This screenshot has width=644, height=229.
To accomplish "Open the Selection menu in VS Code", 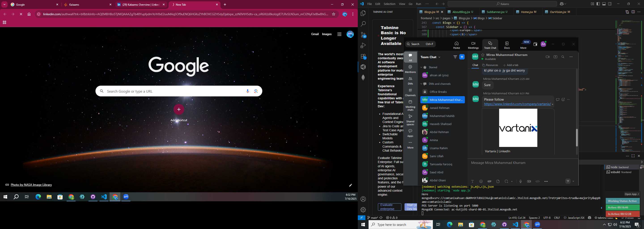I will (x=390, y=4).
